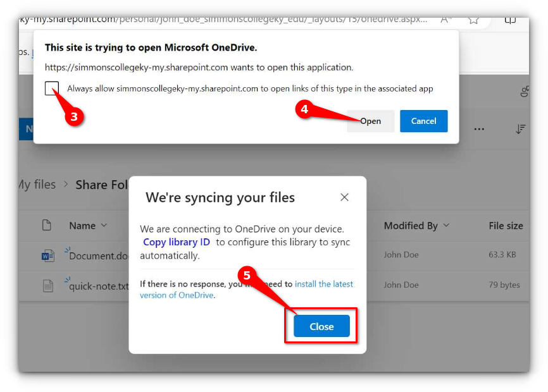This screenshot has height=392, width=548.
Task: Expand the Modified By column dropdown
Action: tap(446, 226)
